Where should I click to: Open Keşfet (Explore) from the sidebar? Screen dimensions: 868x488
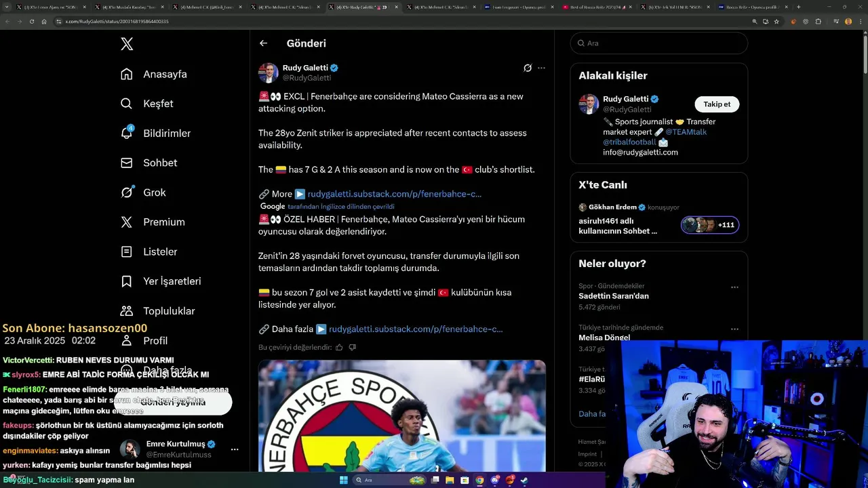(x=147, y=104)
